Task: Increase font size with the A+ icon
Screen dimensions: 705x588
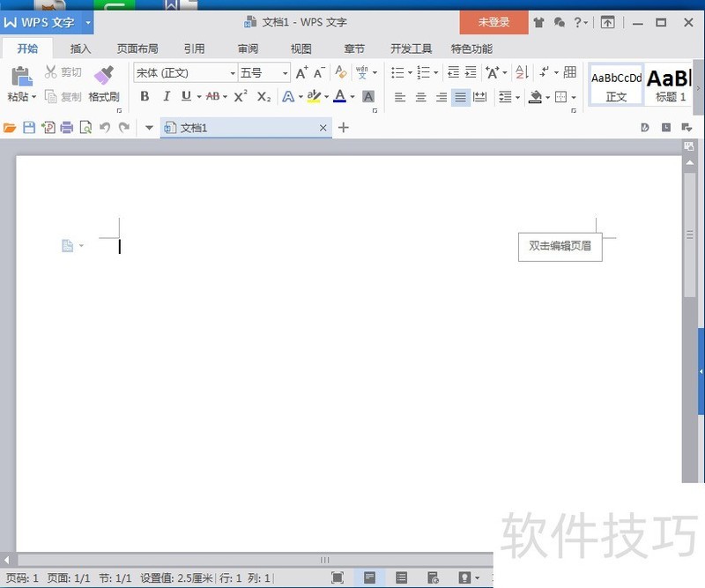Action: point(302,73)
